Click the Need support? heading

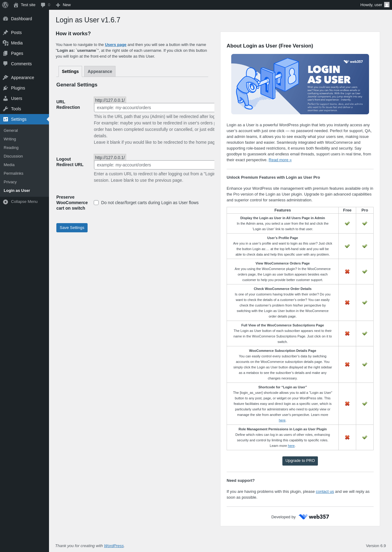click(241, 481)
